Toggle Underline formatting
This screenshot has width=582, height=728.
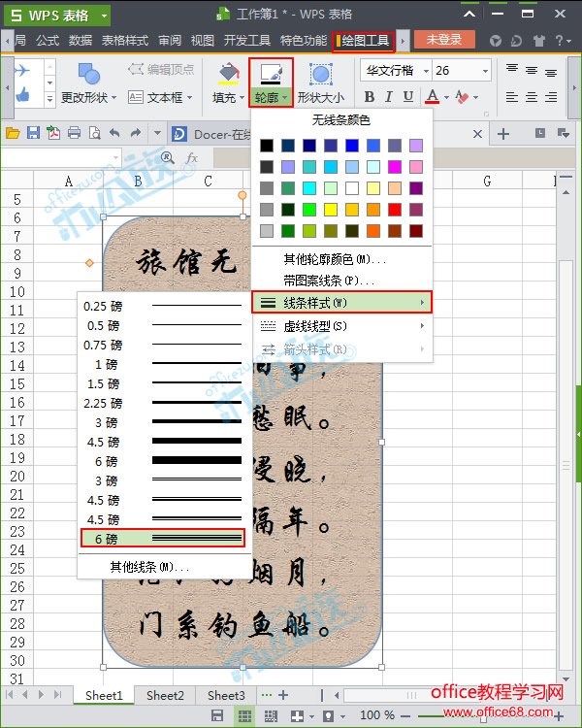tap(408, 96)
